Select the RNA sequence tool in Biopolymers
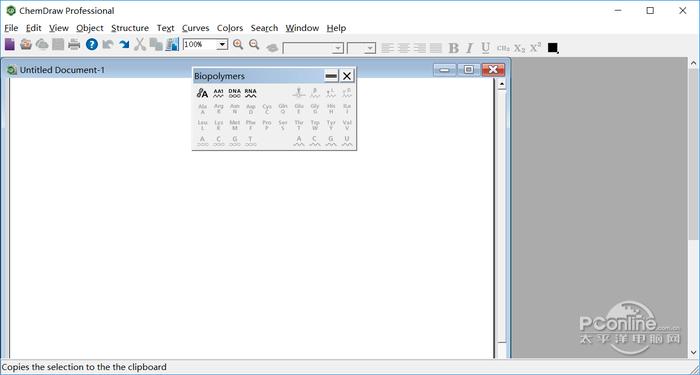The height and width of the screenshot is (375, 700). 250,93
